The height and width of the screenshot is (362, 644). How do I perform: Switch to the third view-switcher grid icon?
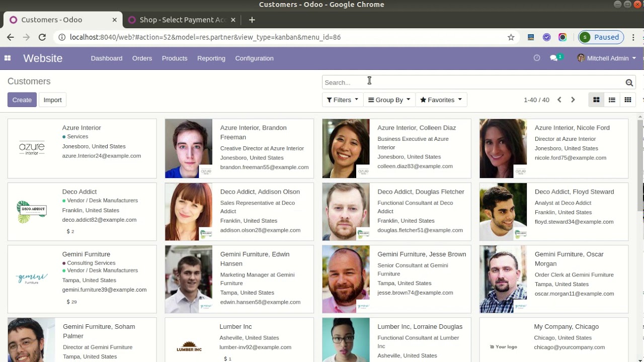(628, 100)
